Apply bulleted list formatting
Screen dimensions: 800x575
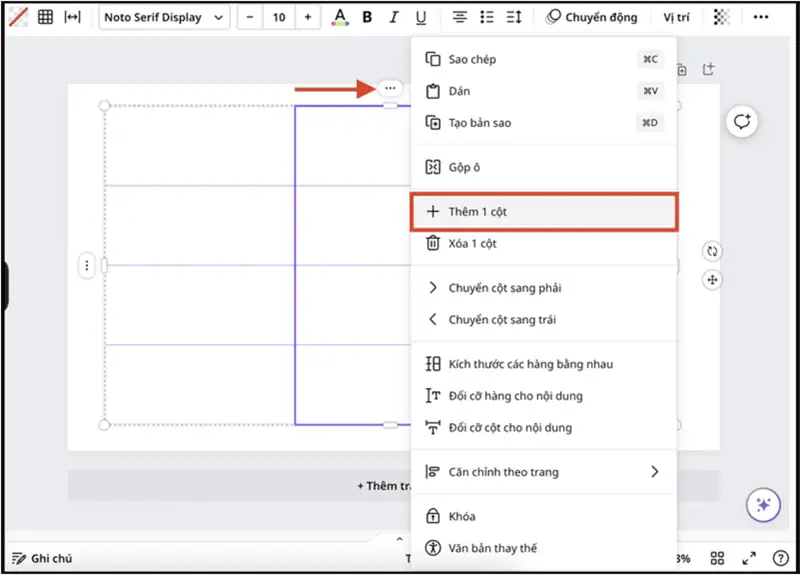pos(487,17)
